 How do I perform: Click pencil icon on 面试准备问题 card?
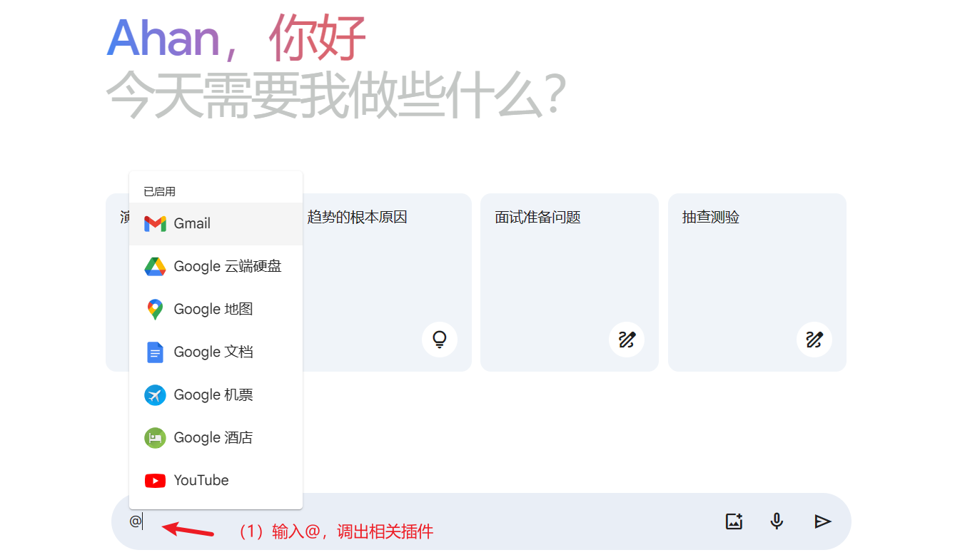627,340
